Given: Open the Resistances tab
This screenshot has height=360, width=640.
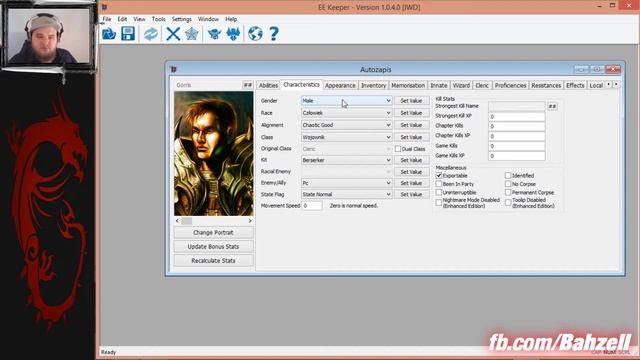Looking at the screenshot, I should click(x=546, y=85).
